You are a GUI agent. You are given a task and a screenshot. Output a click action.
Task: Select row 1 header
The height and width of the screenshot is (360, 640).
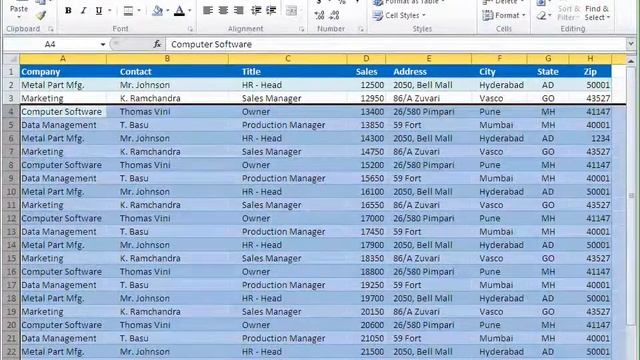(11, 72)
